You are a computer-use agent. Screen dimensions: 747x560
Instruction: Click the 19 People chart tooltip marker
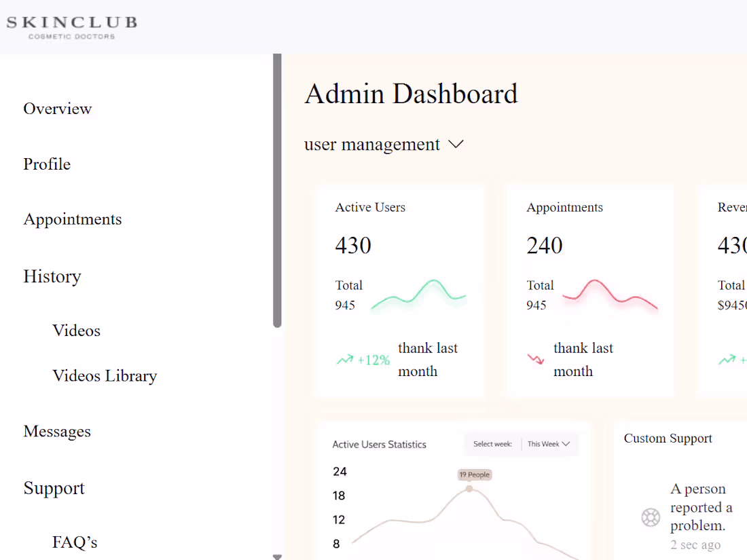(475, 474)
